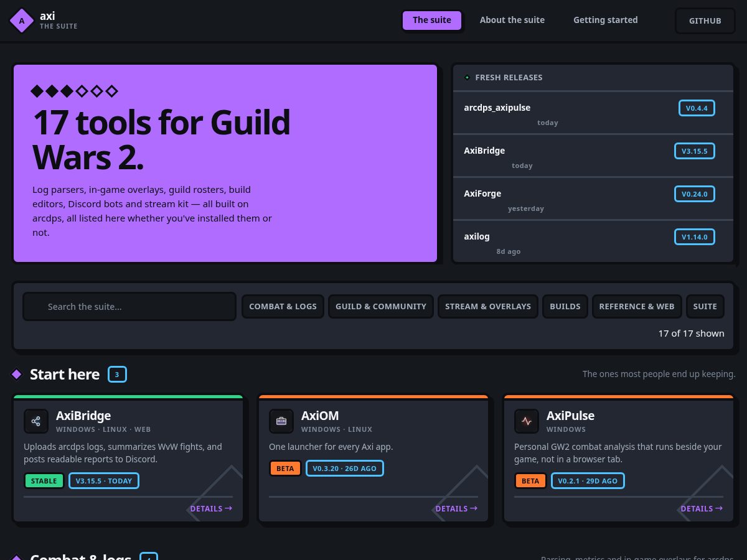Click the '17 of 17 shown' text
The image size is (747, 560).
tap(691, 334)
